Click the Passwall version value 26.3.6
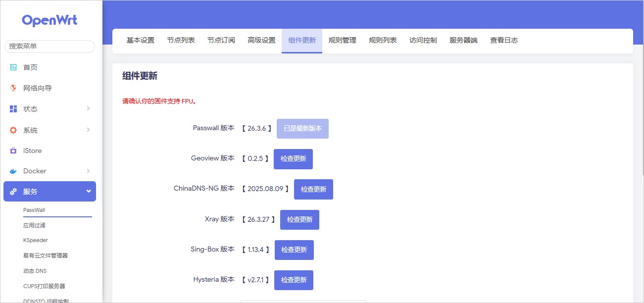This screenshot has height=303, width=644. click(257, 128)
